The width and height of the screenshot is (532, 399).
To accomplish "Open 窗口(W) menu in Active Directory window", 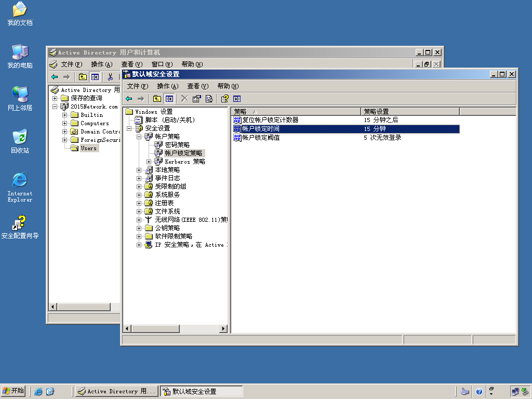I will coord(162,64).
